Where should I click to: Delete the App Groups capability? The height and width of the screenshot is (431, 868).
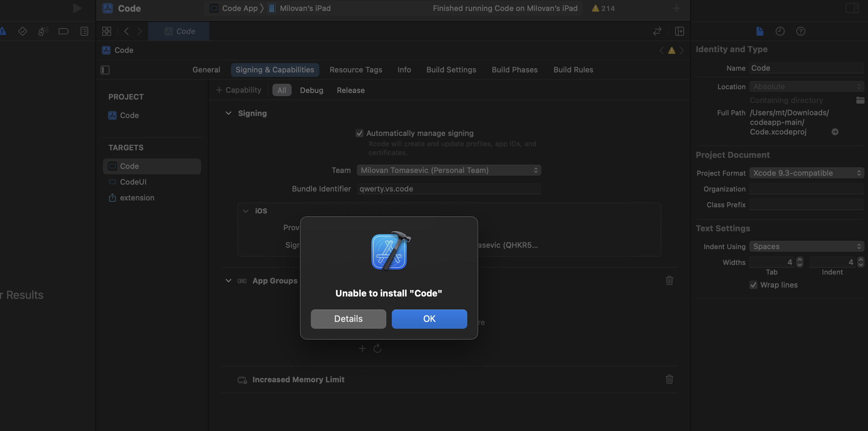coord(669,280)
